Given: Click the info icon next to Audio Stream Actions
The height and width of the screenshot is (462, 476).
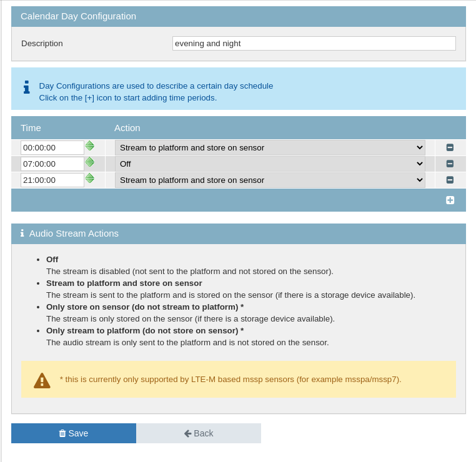Looking at the screenshot, I should pos(22,233).
